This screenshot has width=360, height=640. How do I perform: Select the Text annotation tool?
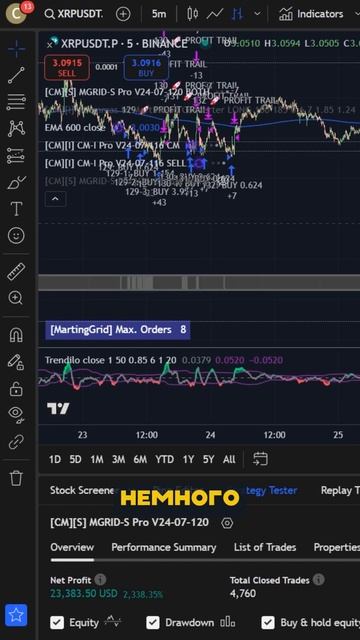[x=16, y=209]
